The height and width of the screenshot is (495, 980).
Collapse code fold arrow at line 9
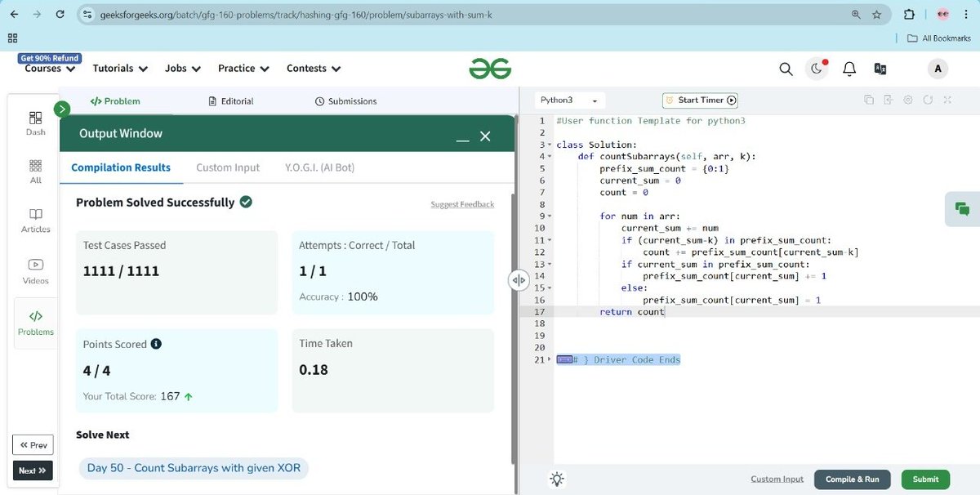click(x=550, y=216)
